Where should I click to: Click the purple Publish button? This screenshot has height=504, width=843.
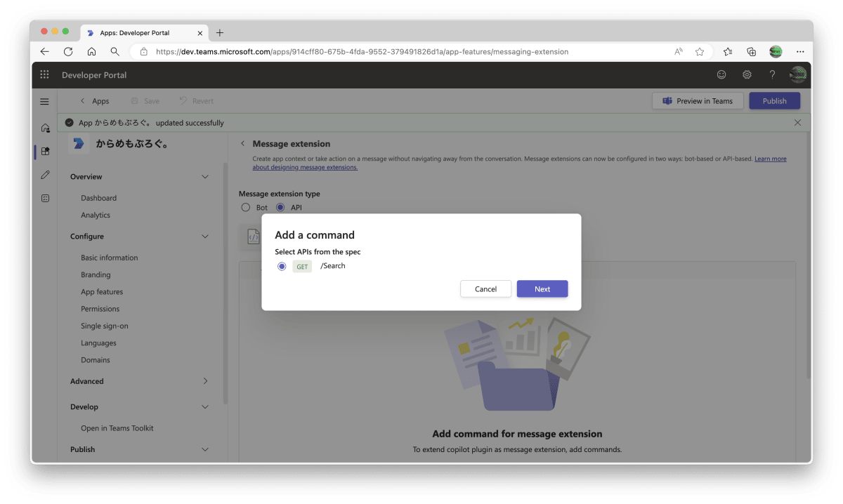(x=774, y=101)
